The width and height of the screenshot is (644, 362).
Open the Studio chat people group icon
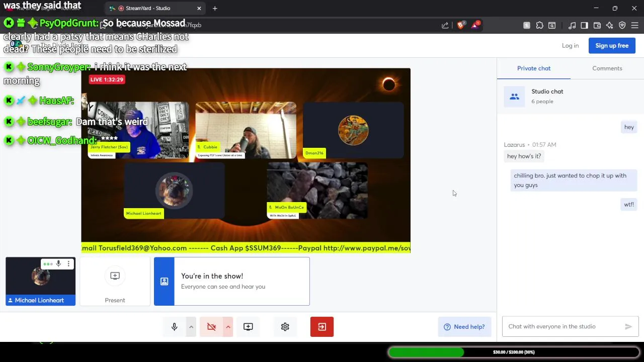click(514, 97)
